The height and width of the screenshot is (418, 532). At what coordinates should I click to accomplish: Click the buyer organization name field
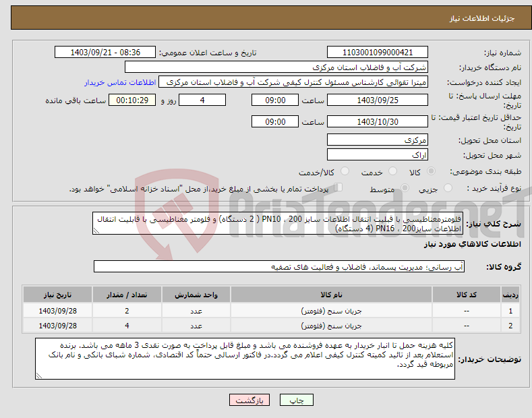tap(276, 67)
